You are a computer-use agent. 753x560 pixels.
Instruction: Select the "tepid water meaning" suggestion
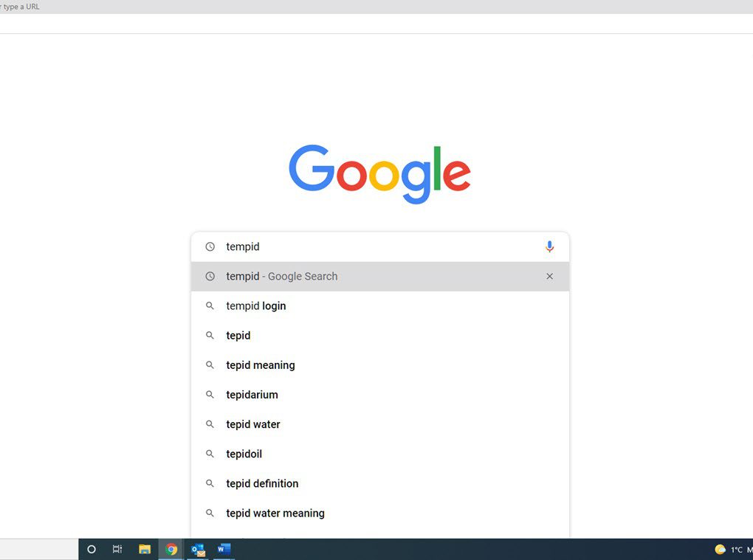pos(275,513)
